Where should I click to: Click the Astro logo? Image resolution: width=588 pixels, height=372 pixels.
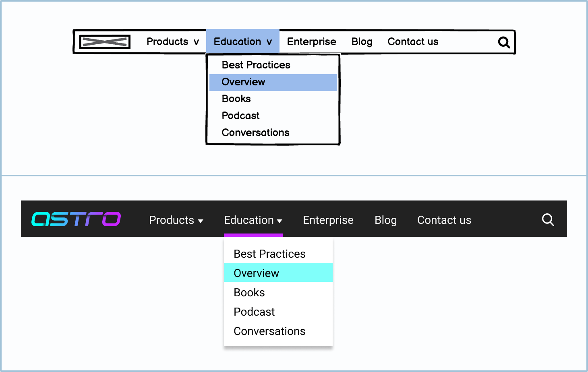coord(76,219)
